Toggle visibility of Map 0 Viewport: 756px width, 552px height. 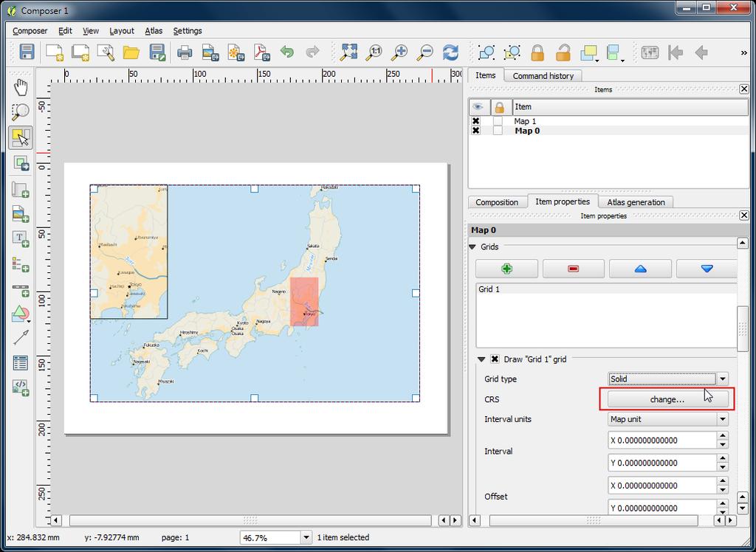[476, 131]
